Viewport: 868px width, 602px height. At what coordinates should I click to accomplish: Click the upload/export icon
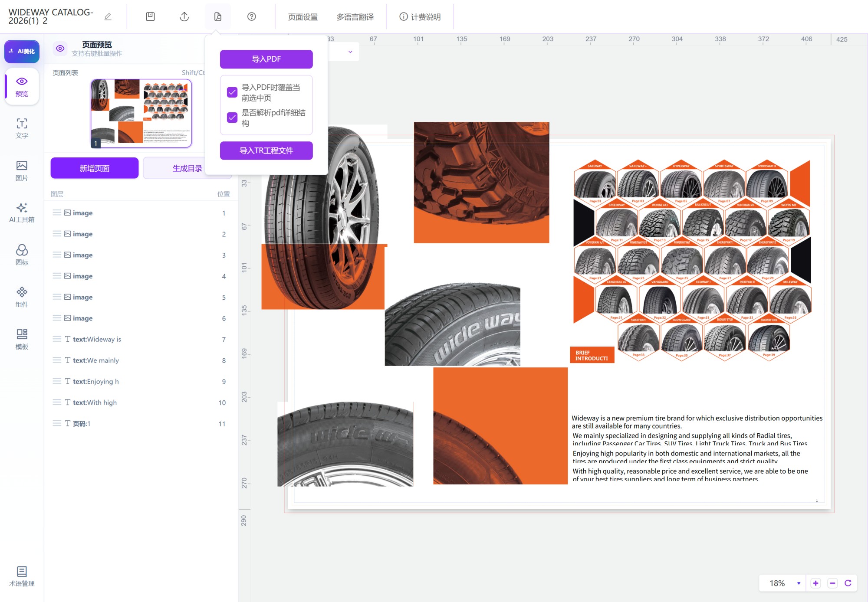point(184,16)
